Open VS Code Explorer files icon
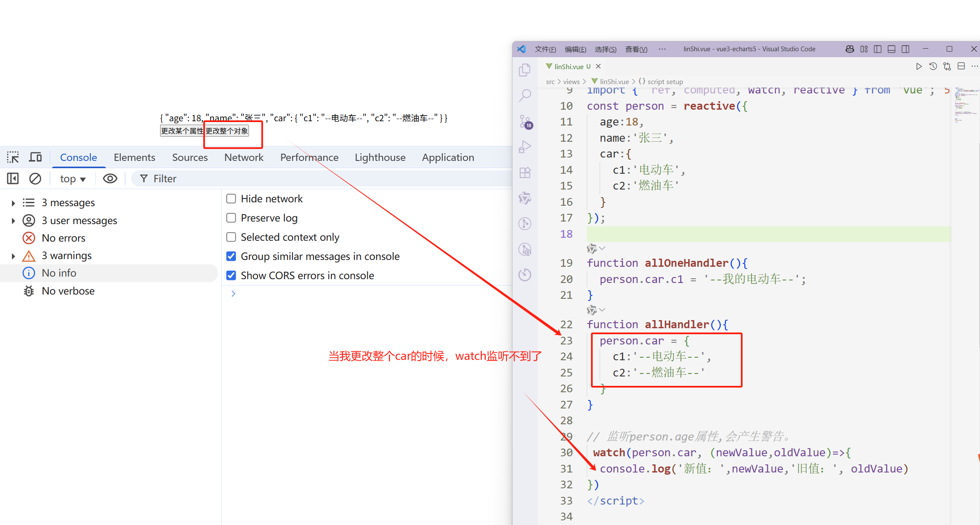The height and width of the screenshot is (525, 980). [525, 70]
